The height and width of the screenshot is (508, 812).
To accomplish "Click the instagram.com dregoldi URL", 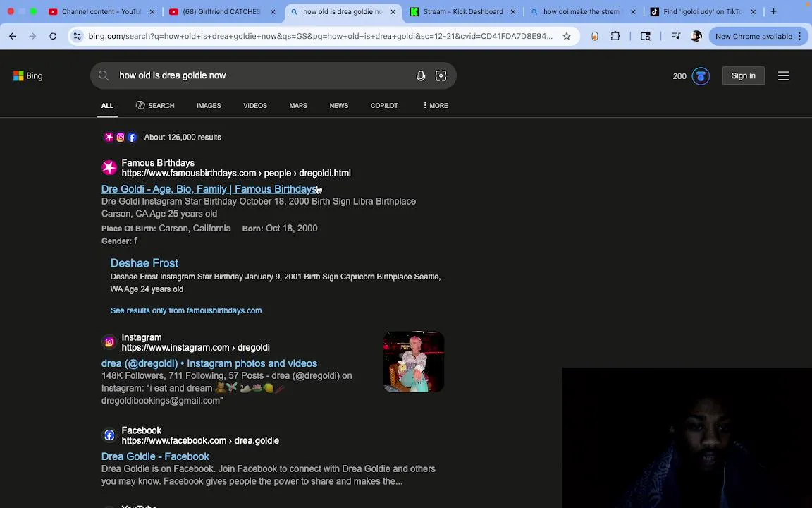I will coord(196,347).
